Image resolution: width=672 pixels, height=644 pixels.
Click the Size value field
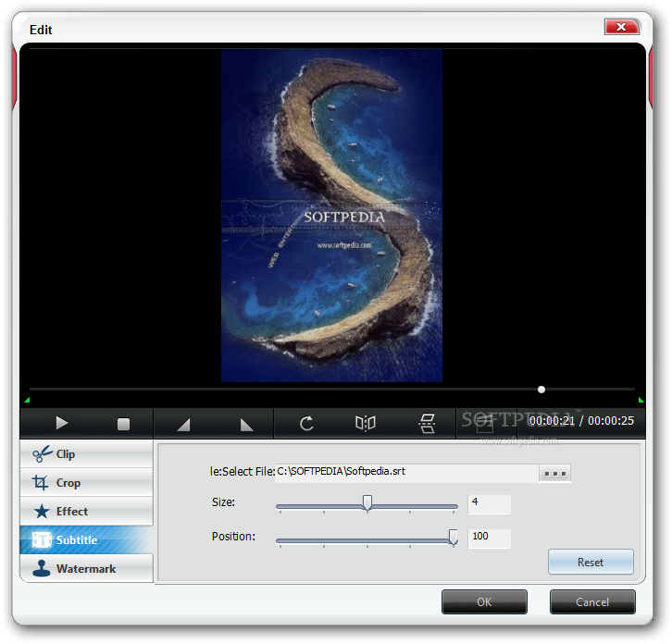pos(490,504)
